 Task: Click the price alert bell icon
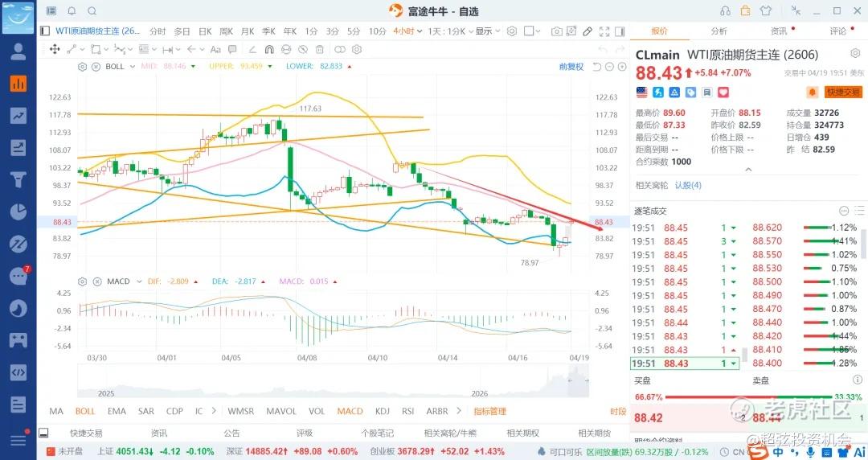click(x=812, y=92)
